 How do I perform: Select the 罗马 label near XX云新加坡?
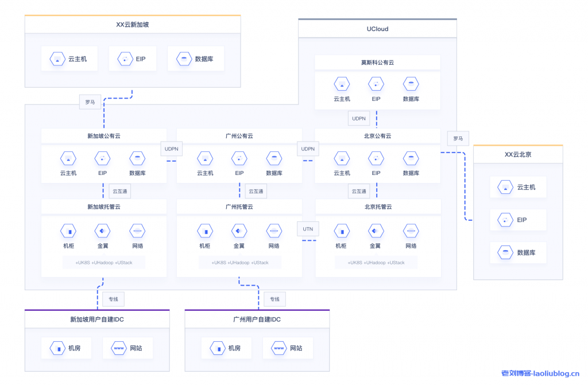90,102
